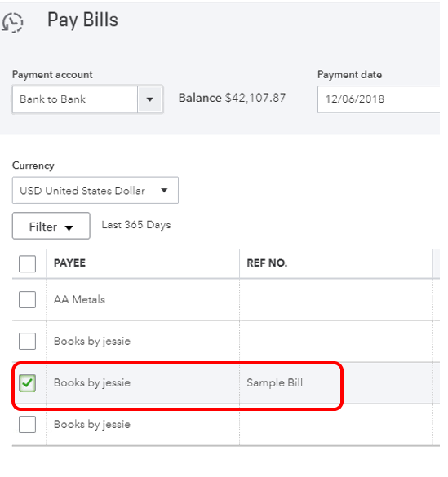
Task: Click the Balance $42,107.87 text
Action: point(232,98)
